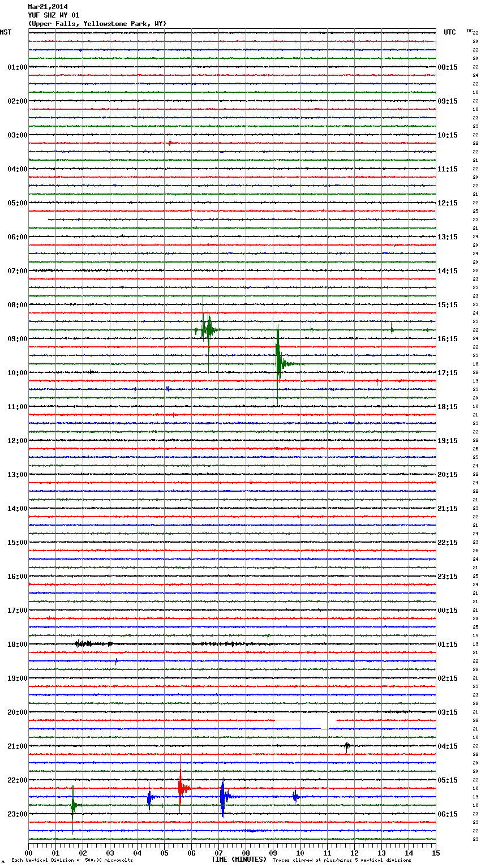The height and width of the screenshot is (868, 481).
Task: Click the minute 09 axis tick label
Action: pos(273,853)
